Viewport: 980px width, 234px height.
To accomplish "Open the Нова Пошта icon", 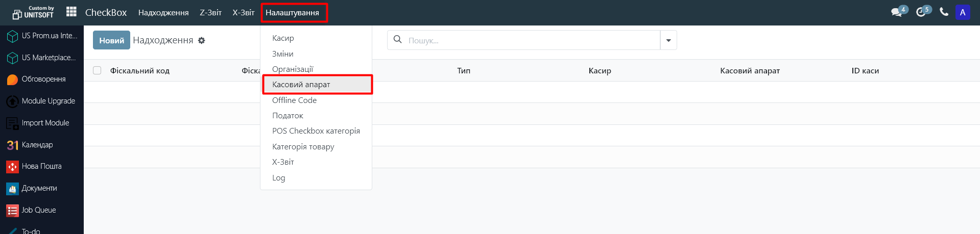I will (x=12, y=167).
